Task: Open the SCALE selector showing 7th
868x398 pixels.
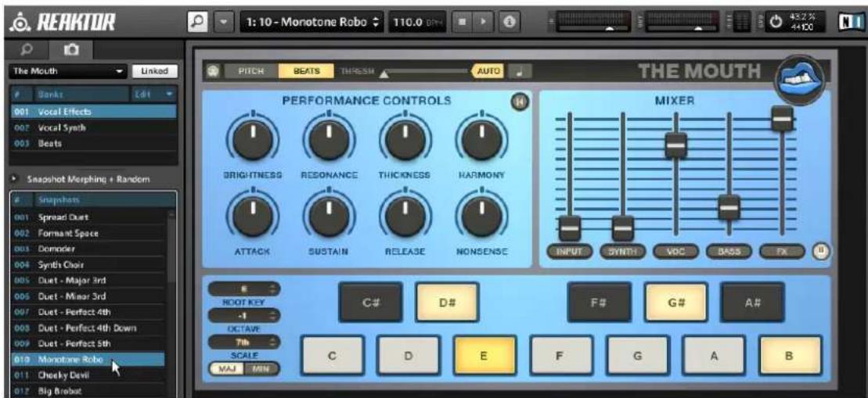Action: coord(244,342)
